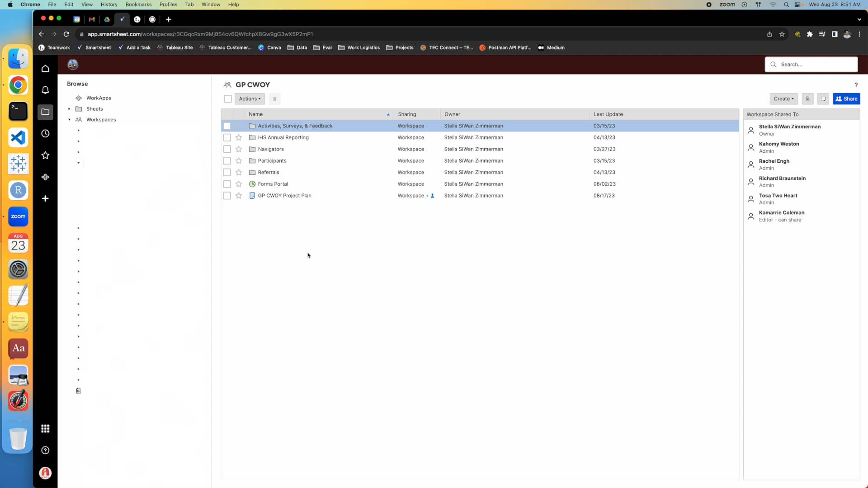Open the History menu in the menu bar
Image resolution: width=868 pixels, height=488 pixels.
click(x=109, y=4)
